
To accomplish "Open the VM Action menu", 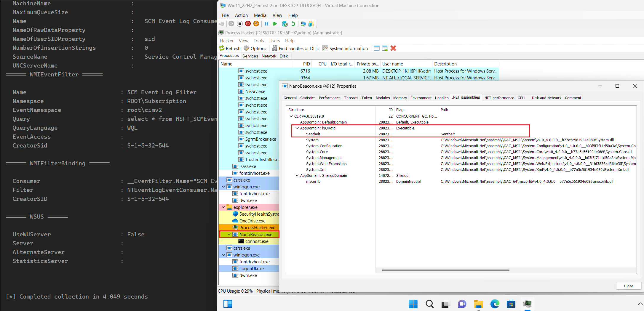I will coord(241,15).
